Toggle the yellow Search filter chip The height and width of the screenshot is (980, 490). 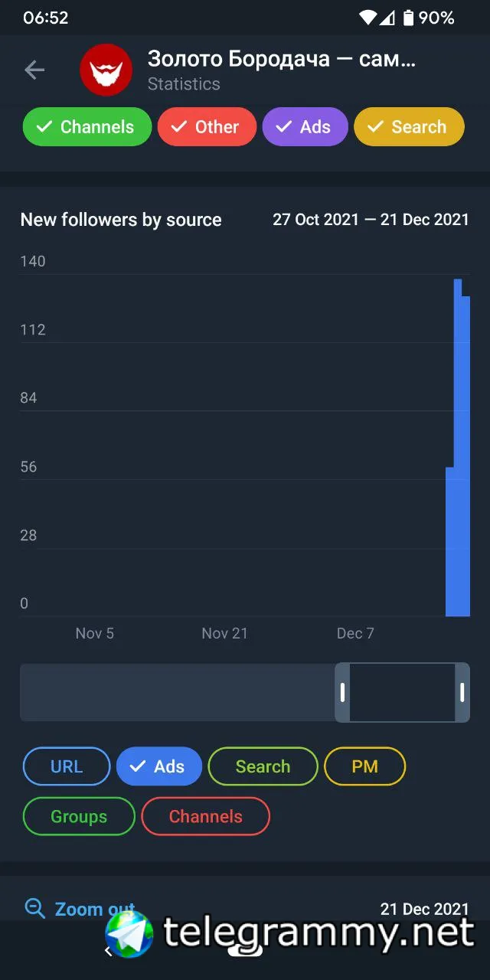pyautogui.click(x=409, y=127)
